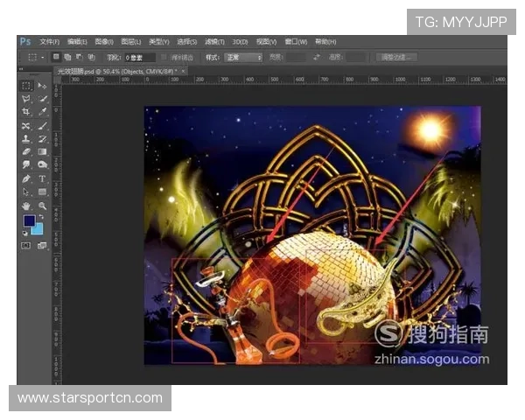Click the ruler origin corner box

57,80
